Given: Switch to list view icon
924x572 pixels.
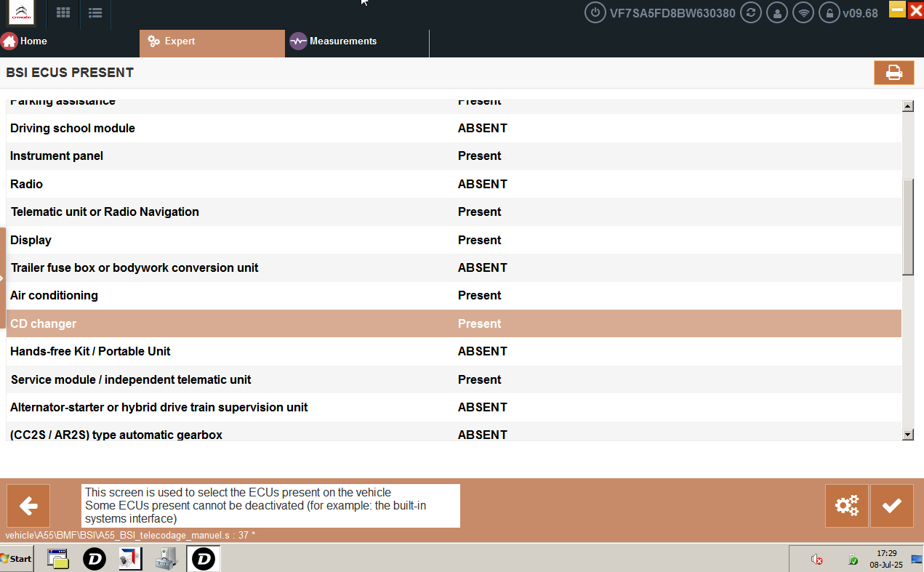Looking at the screenshot, I should 95,12.
